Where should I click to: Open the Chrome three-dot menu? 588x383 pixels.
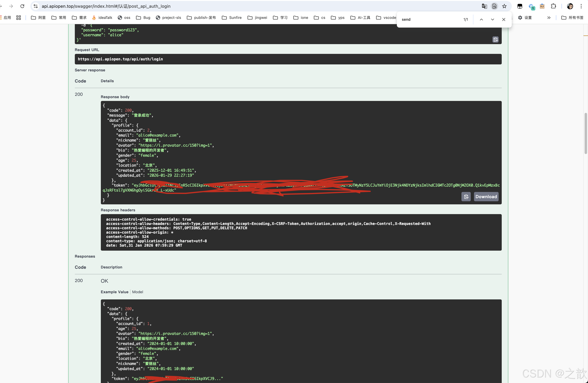pyautogui.click(x=581, y=6)
